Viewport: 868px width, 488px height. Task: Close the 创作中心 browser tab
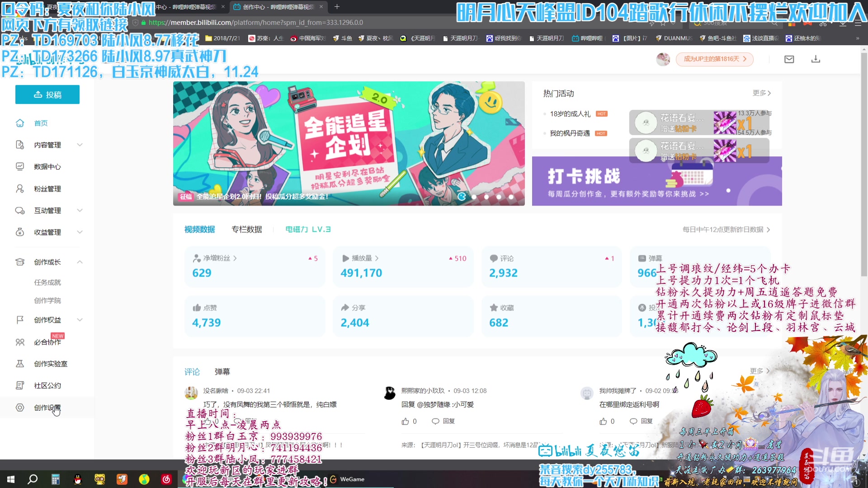[321, 7]
